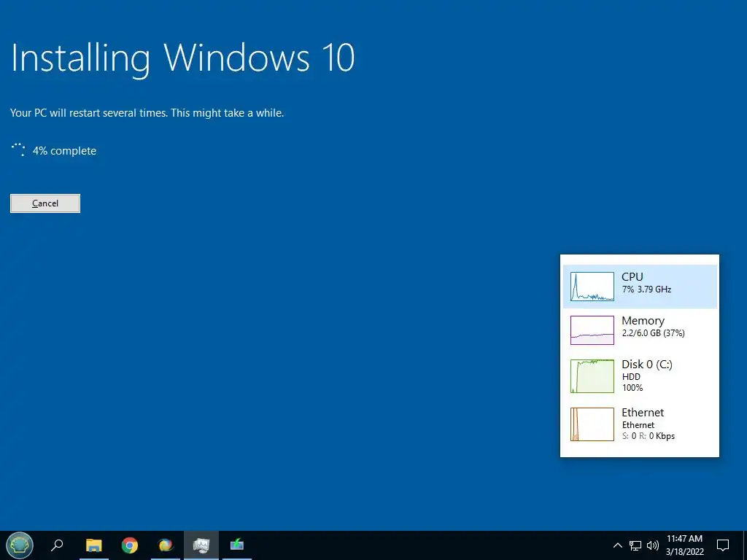The image size is (747, 560).
Task: Launch Google Chrome from the taskbar
Action: [130, 545]
